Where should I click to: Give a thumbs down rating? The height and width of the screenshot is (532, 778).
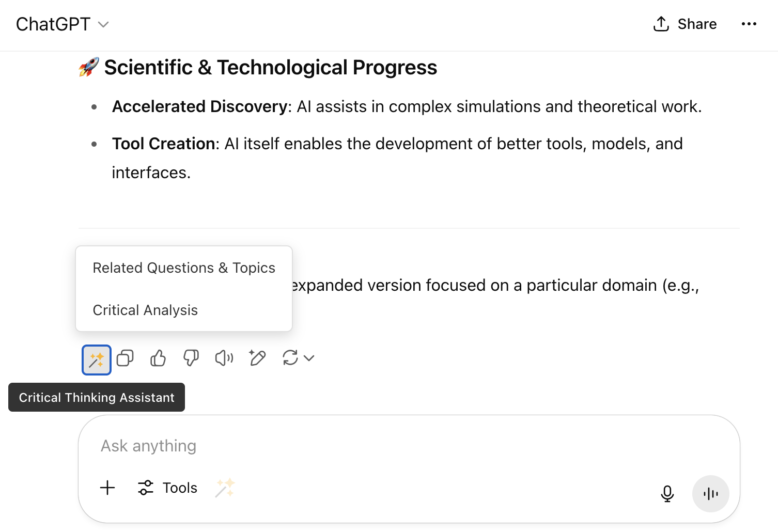[x=191, y=358]
